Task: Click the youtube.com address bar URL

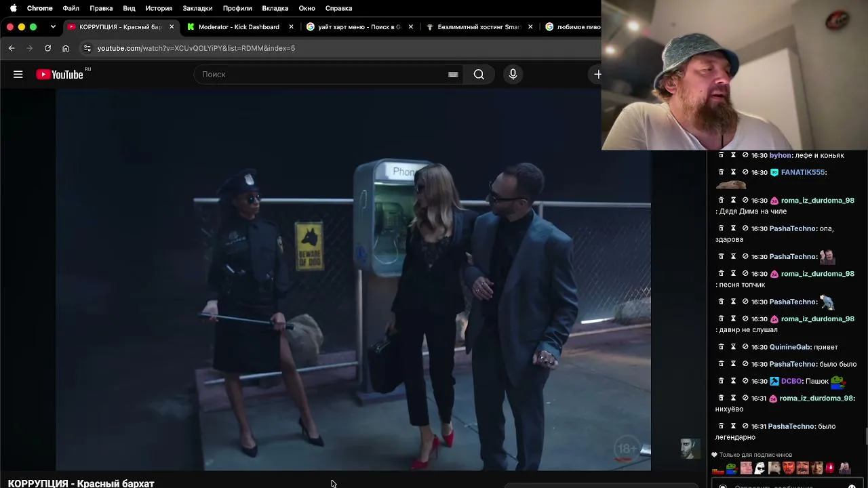Action: click(x=196, y=48)
